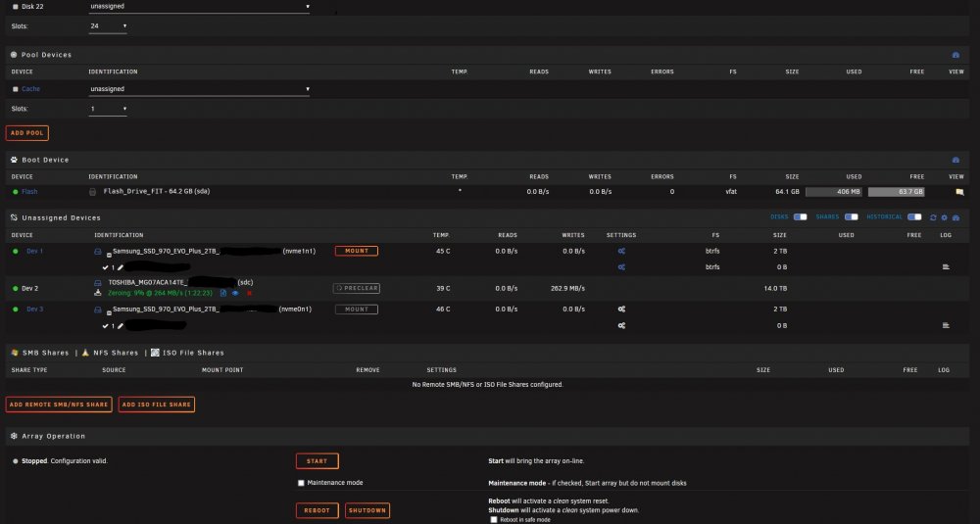
Task: Click the Array Operation section icon
Action: [x=14, y=436]
